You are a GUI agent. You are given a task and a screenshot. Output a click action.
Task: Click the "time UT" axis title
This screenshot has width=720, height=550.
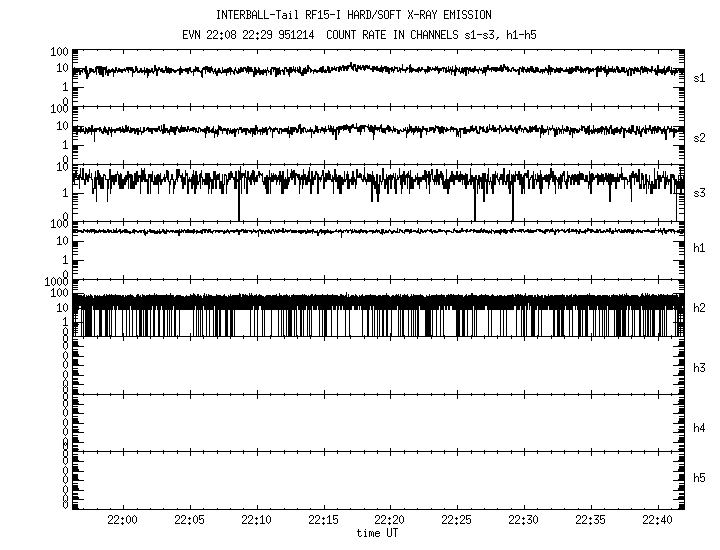point(377,533)
